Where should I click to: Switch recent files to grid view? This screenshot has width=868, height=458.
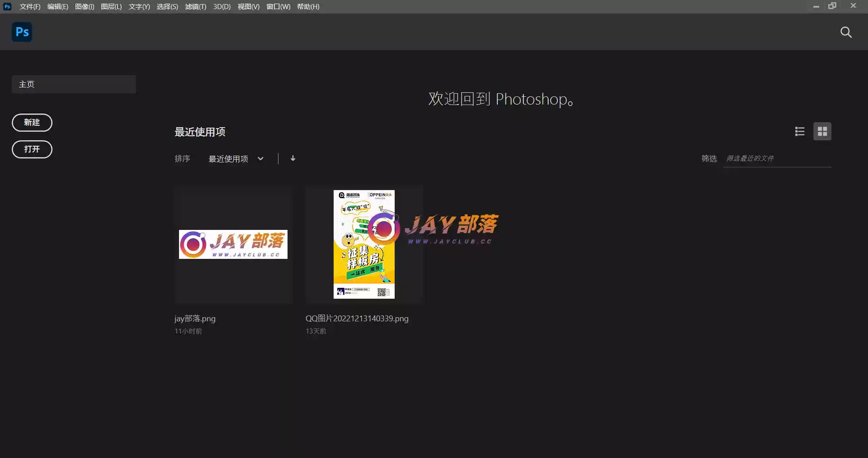point(822,131)
